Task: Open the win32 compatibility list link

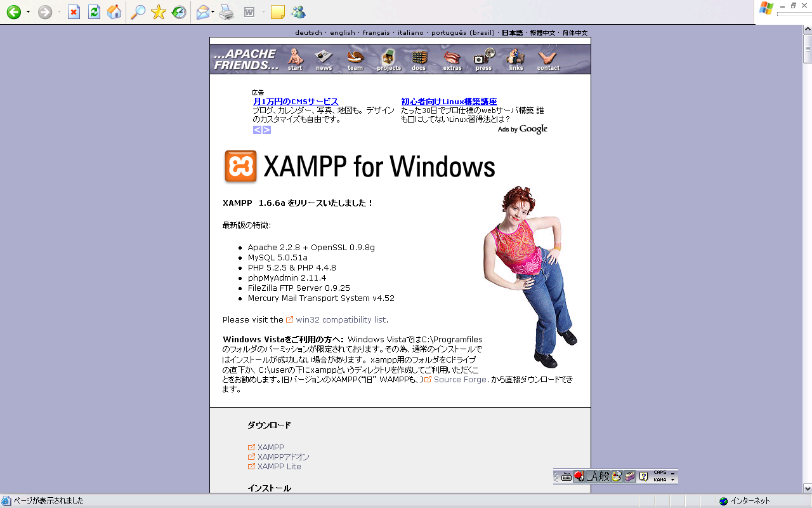Action: [x=341, y=320]
